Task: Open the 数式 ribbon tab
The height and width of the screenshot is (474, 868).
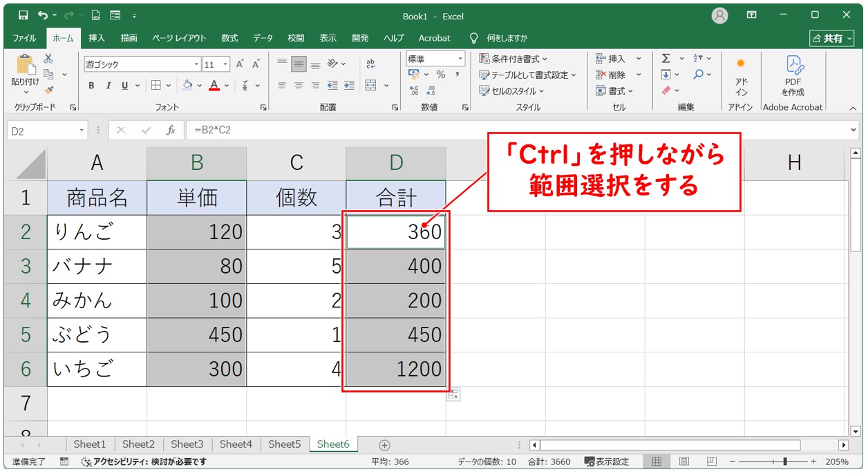Action: [x=229, y=38]
